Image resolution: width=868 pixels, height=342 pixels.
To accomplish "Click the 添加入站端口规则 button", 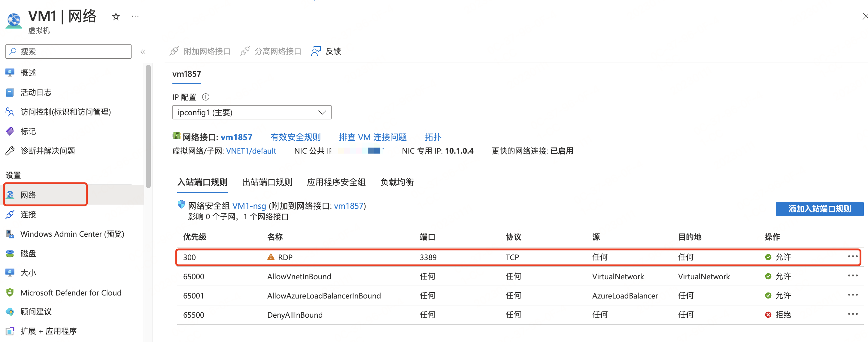I will (819, 209).
